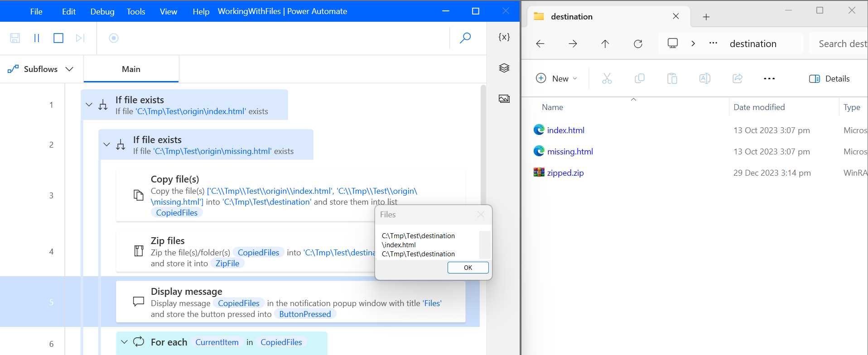Viewport: 868px width, 355px height.
Task: Collapse the missing.html If file exists block
Action: pos(106,145)
